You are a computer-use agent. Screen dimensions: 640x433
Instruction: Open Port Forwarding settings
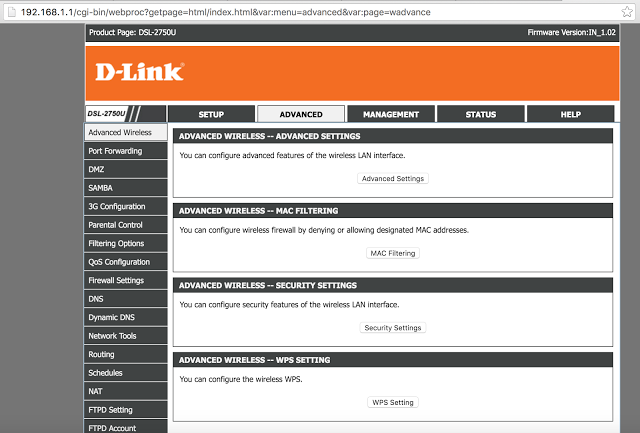coord(126,151)
